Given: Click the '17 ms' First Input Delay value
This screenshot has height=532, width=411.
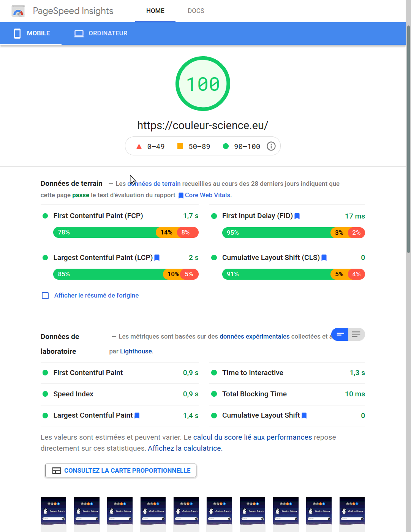Looking at the screenshot, I should [355, 216].
